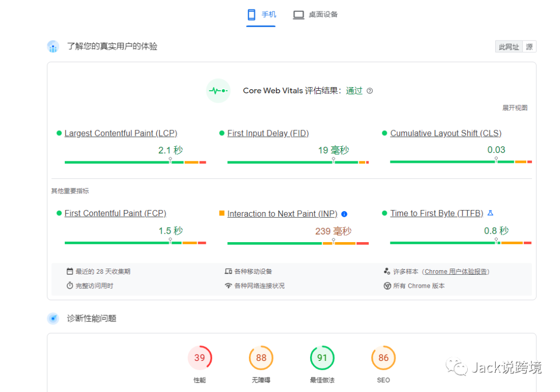The height and width of the screenshot is (392, 560).
Task: Click the INP value 239 毫秒
Action: [333, 231]
